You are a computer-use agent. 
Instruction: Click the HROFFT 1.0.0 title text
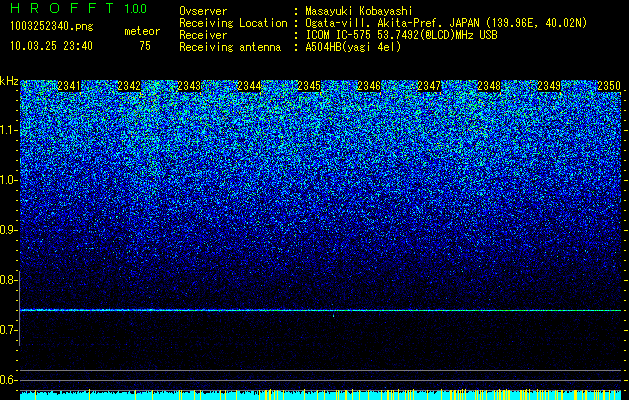[79, 8]
